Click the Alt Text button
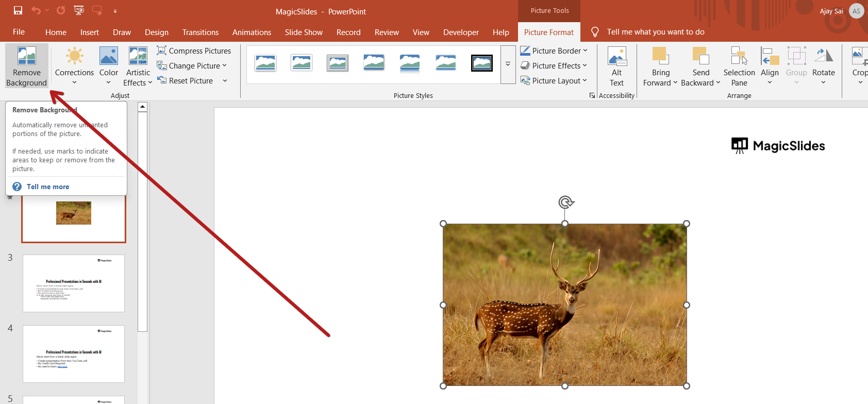868x404 pixels. point(617,65)
